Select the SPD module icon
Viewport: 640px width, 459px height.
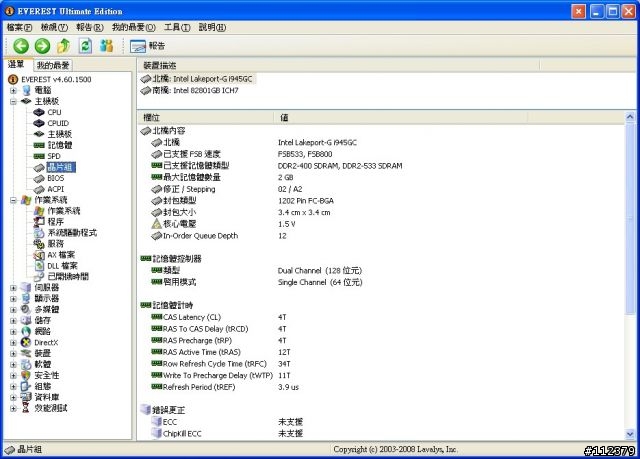(x=39, y=156)
